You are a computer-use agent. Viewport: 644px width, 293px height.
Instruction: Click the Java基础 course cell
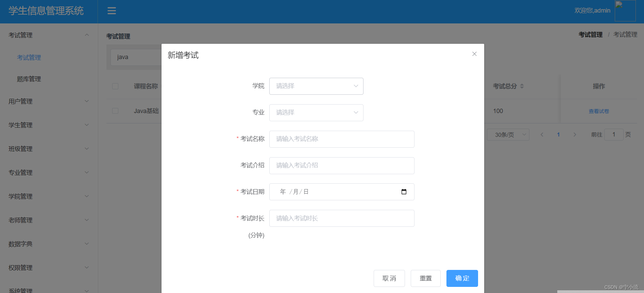(146, 111)
